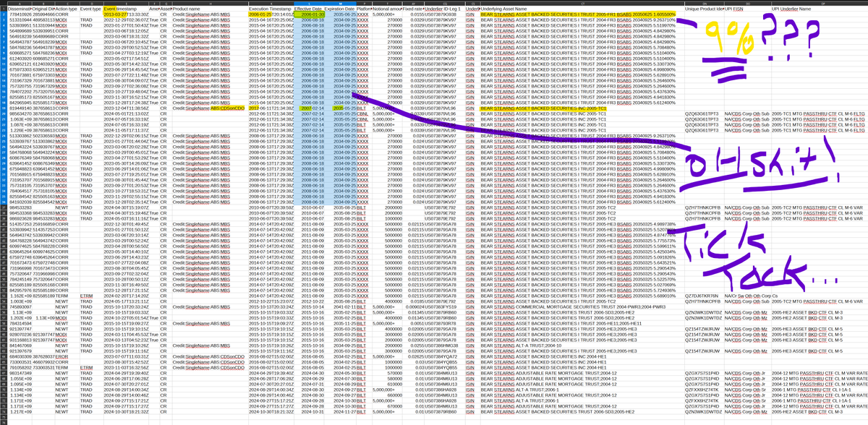Select green-highlighted 2006-01-30 effective date cell
This screenshot has width=868, height=425.
click(307, 14)
